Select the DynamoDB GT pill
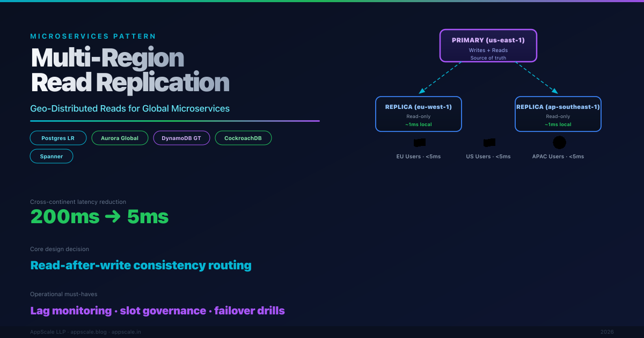 181,138
